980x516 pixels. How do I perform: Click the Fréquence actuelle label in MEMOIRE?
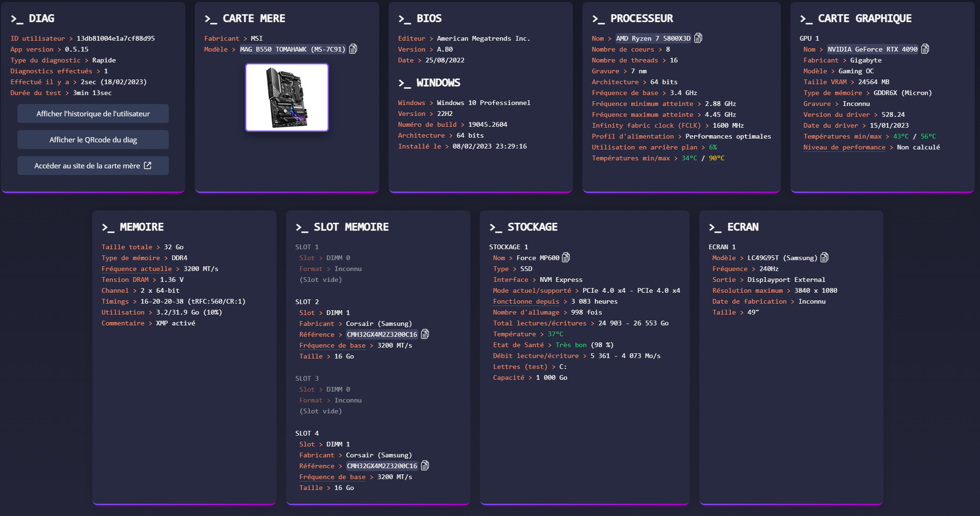tap(137, 269)
